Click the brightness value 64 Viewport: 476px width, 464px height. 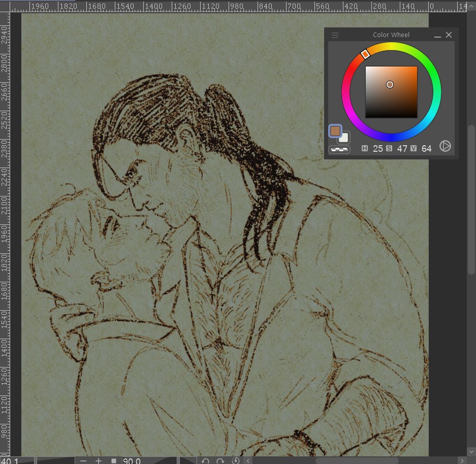(426, 149)
